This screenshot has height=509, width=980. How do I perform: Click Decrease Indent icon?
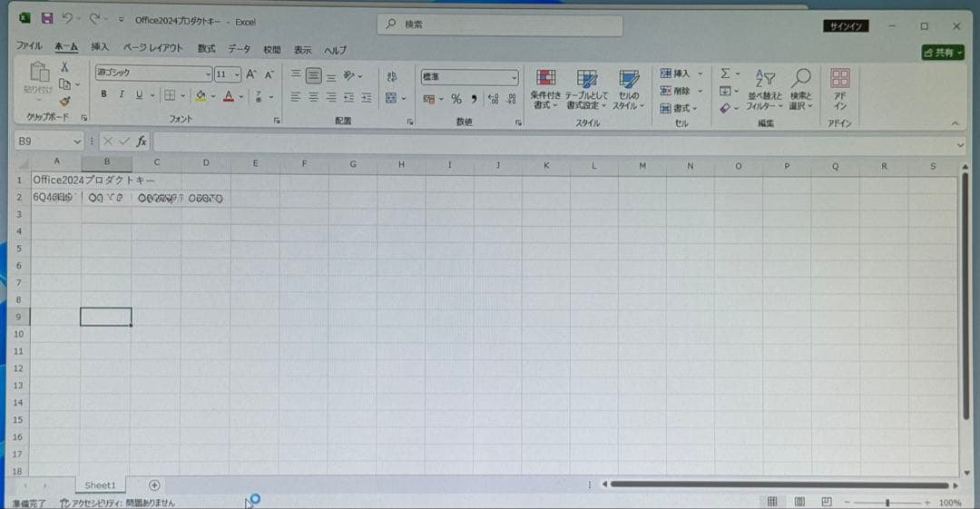pyautogui.click(x=348, y=98)
